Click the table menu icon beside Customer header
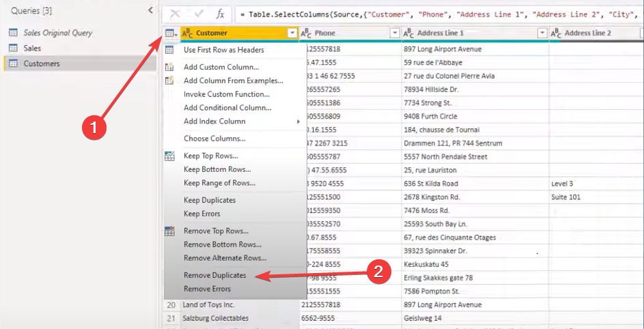Screen dimensions: 644x329 coord(171,33)
